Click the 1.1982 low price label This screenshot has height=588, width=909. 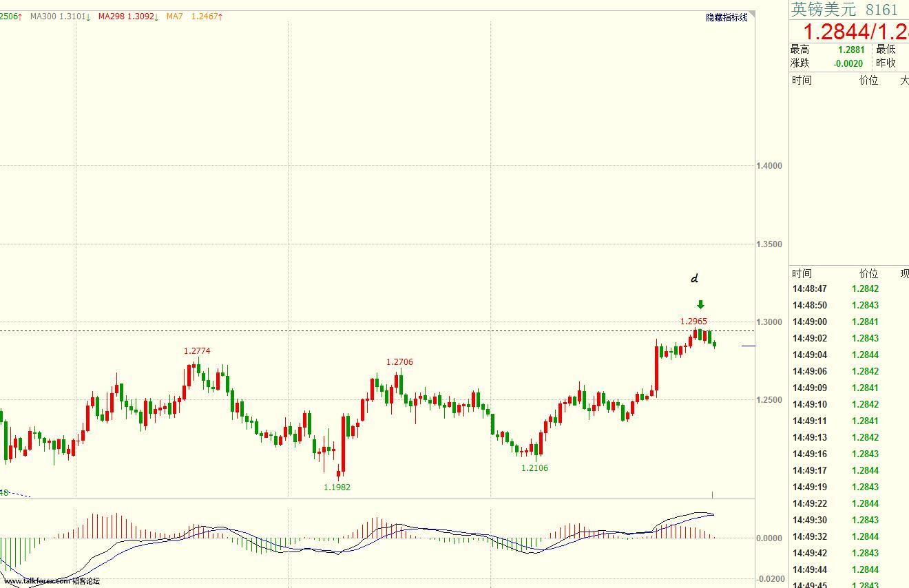pos(337,487)
